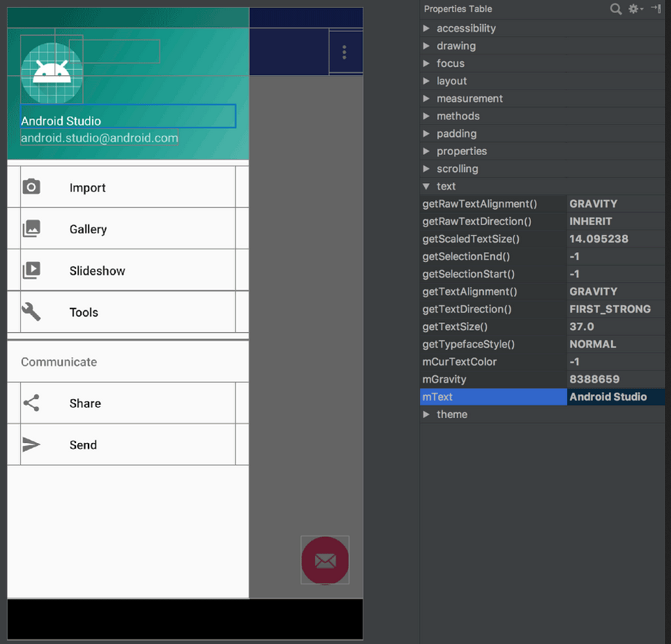
Task: Click the NORMAL typeface style value
Action: (593, 344)
